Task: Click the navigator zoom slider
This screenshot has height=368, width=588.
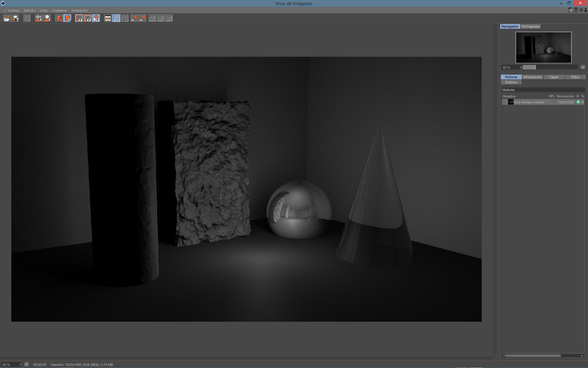Action: click(550, 67)
